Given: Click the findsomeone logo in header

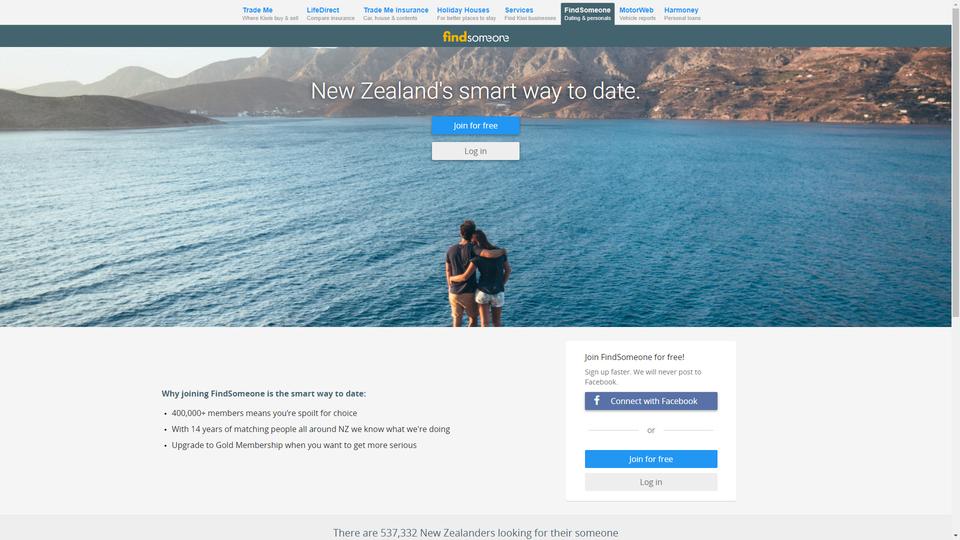Looking at the screenshot, I should (476, 37).
